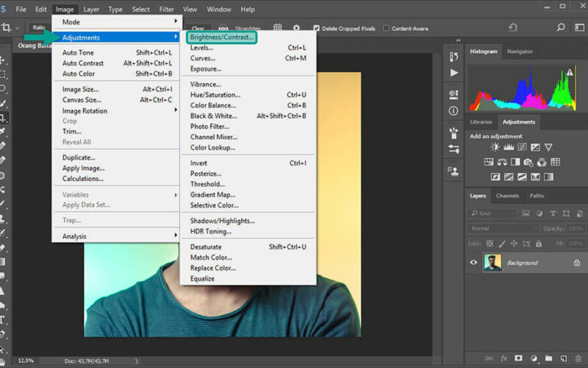Click the Photo Filter camera icon
This screenshot has width=588, height=368.
pyautogui.click(x=528, y=162)
